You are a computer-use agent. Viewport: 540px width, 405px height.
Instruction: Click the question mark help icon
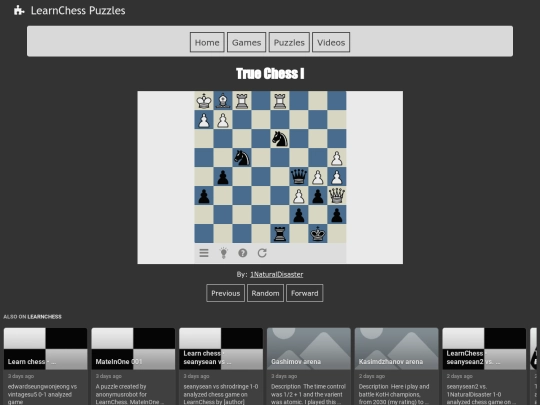tap(242, 253)
